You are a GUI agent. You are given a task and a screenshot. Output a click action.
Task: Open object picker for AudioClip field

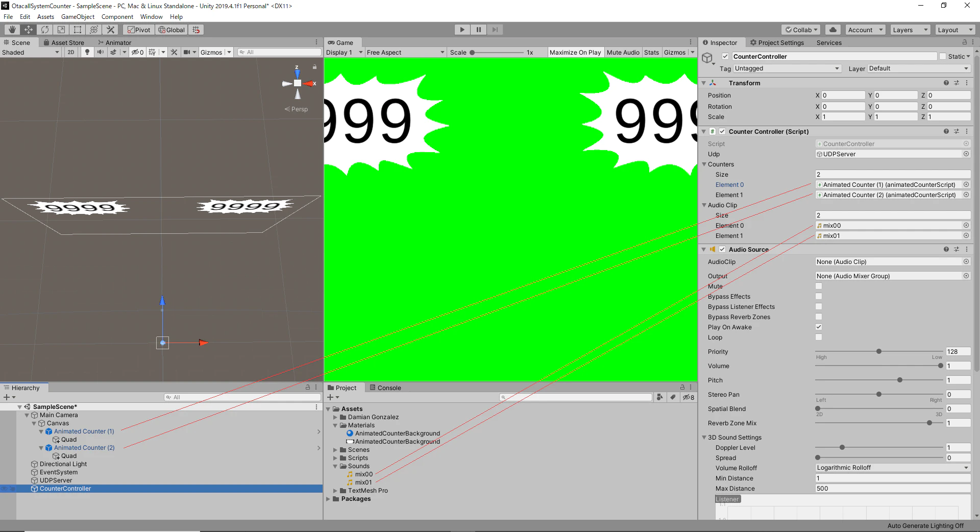[x=966, y=261]
